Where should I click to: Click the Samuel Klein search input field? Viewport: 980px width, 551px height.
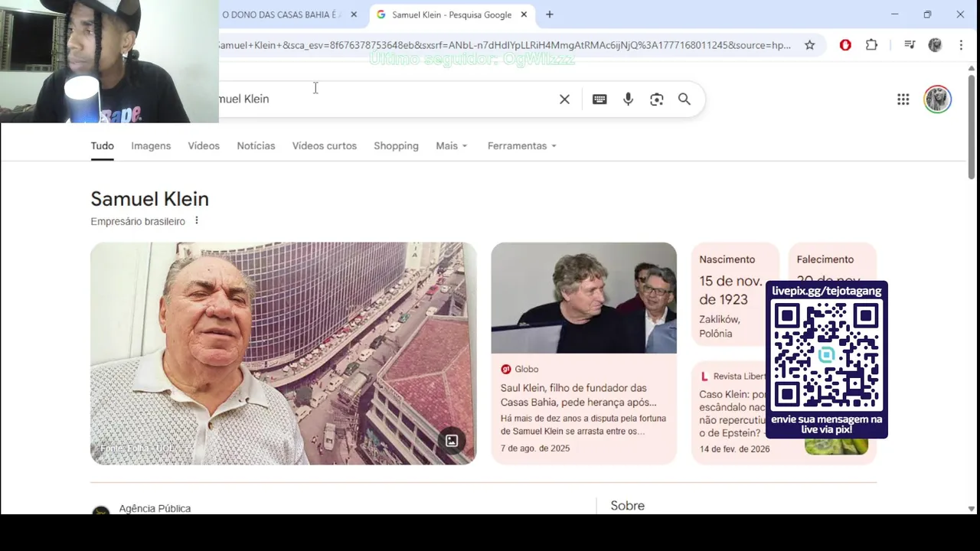tap(383, 99)
